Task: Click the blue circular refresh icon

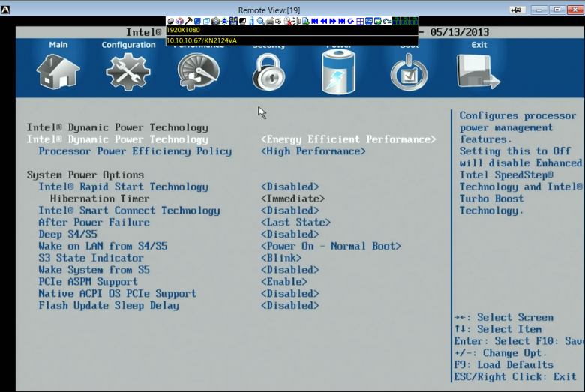Action: click(x=350, y=21)
